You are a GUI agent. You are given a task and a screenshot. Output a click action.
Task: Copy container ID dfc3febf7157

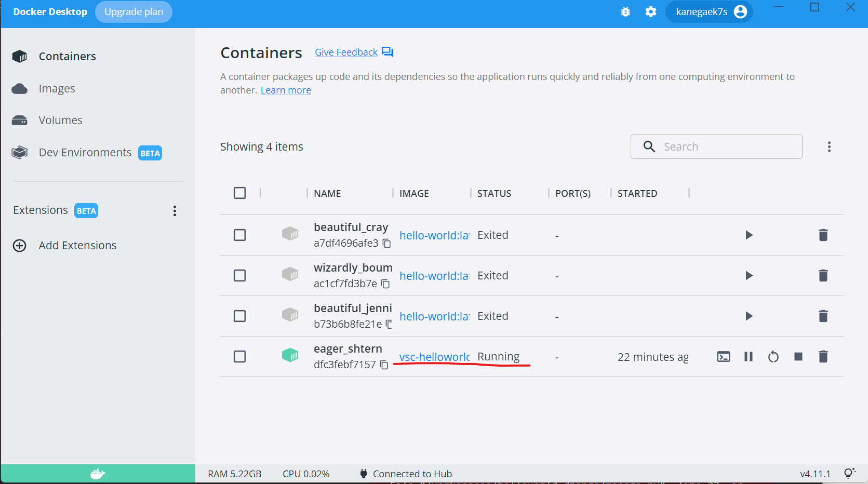pos(384,365)
